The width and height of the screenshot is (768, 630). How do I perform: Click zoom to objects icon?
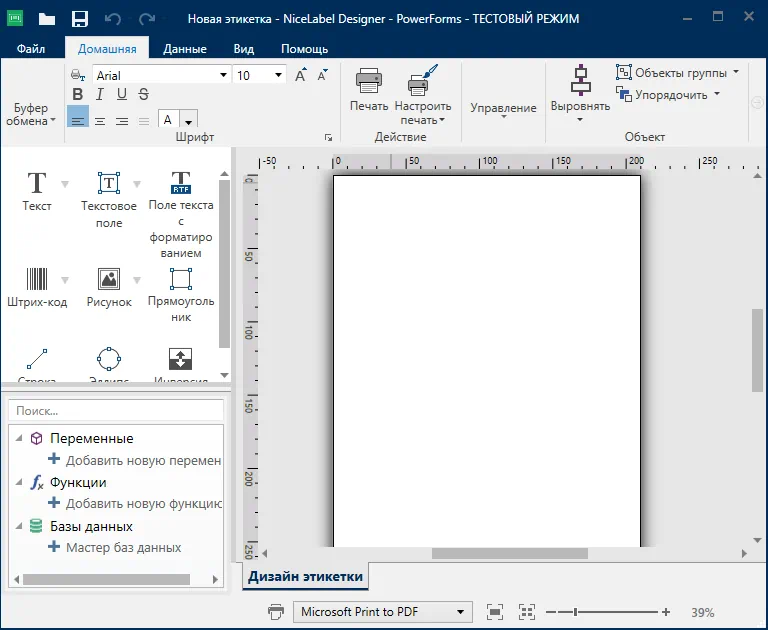click(527, 611)
